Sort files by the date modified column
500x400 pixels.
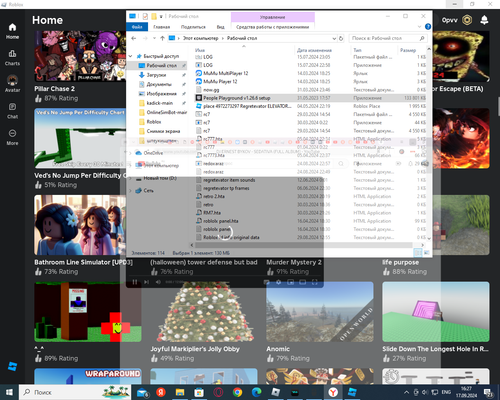(x=314, y=50)
